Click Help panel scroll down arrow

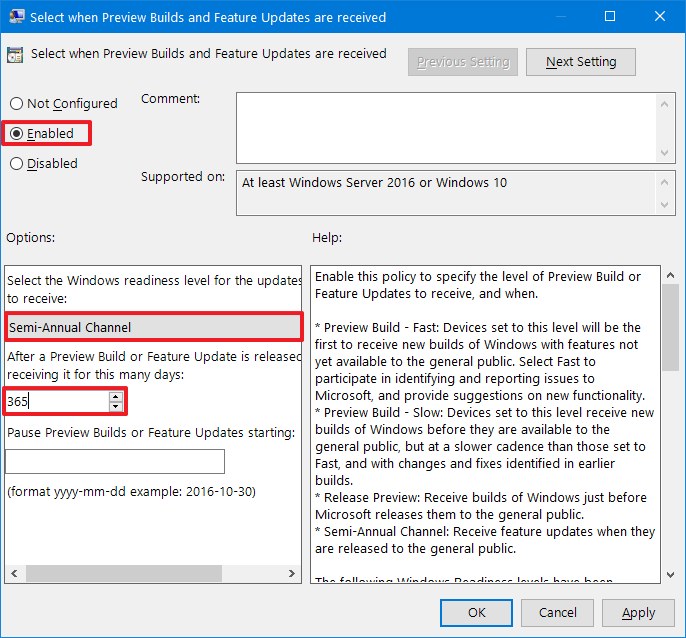(x=670, y=575)
